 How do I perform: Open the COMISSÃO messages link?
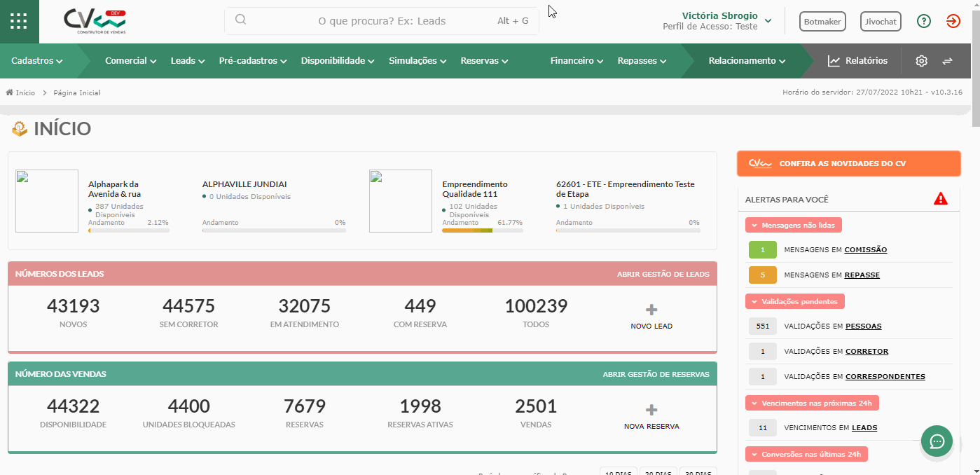866,249
